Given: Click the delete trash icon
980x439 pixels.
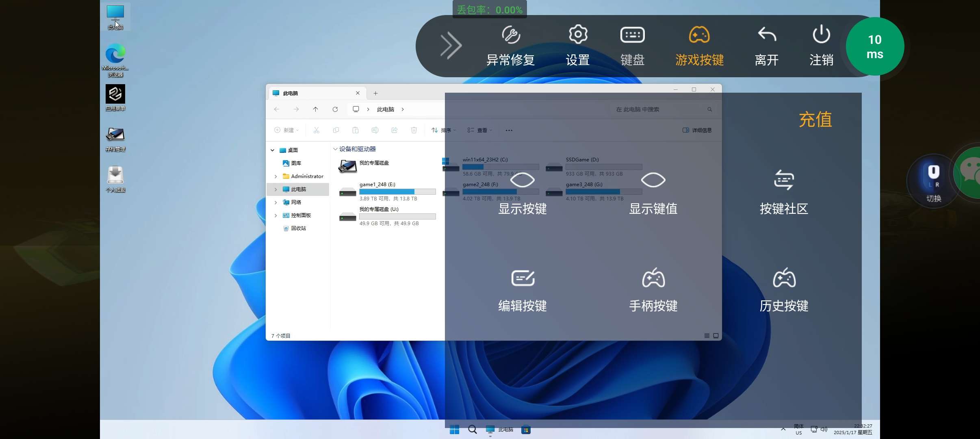Looking at the screenshot, I should pyautogui.click(x=414, y=130).
